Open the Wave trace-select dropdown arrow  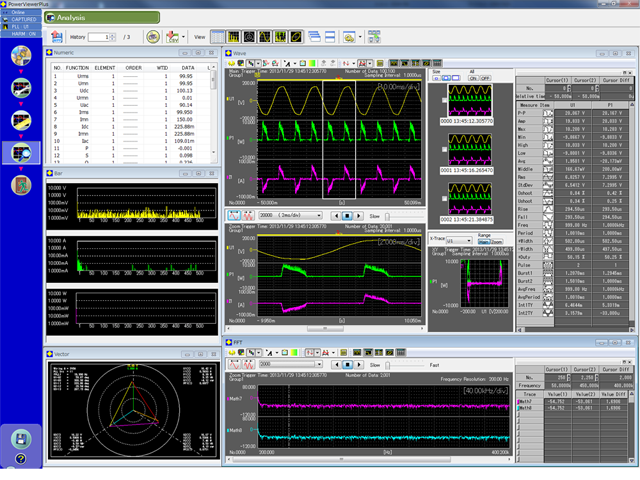coord(258,63)
